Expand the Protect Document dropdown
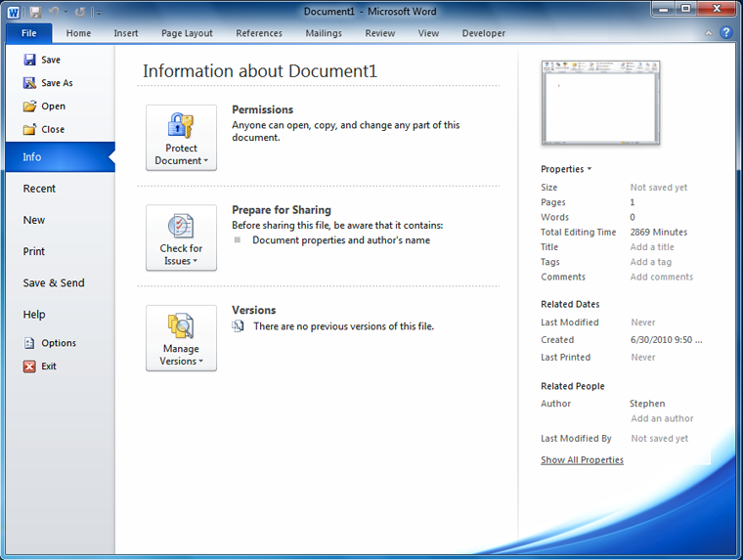 pos(181,138)
